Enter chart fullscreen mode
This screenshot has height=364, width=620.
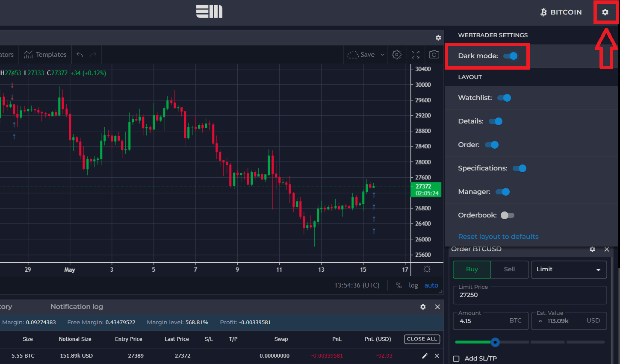click(416, 55)
